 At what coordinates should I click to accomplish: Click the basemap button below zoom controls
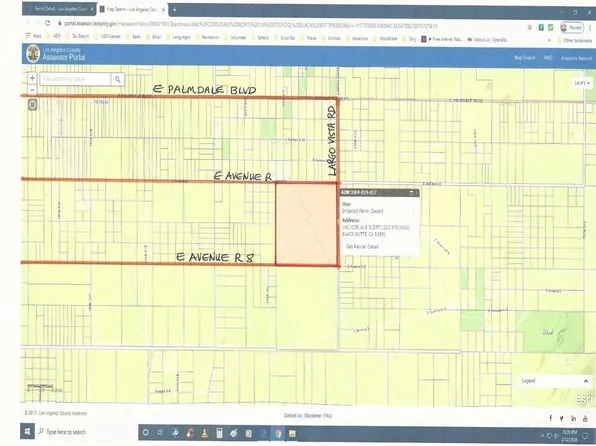32,104
